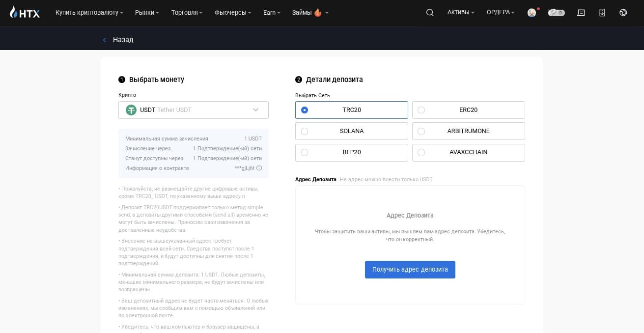Click the 1 USDT minimum value
The height and width of the screenshot is (333, 644).
[x=253, y=139]
